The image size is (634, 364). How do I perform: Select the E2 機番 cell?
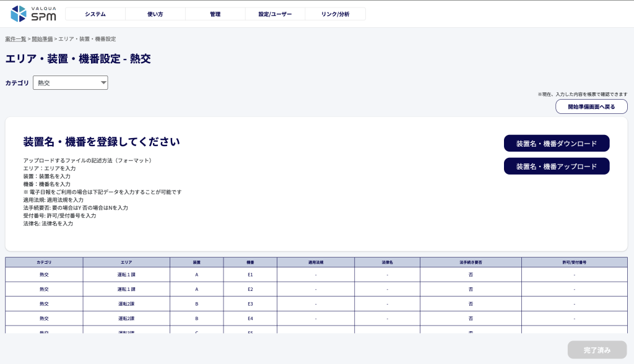pos(250,289)
